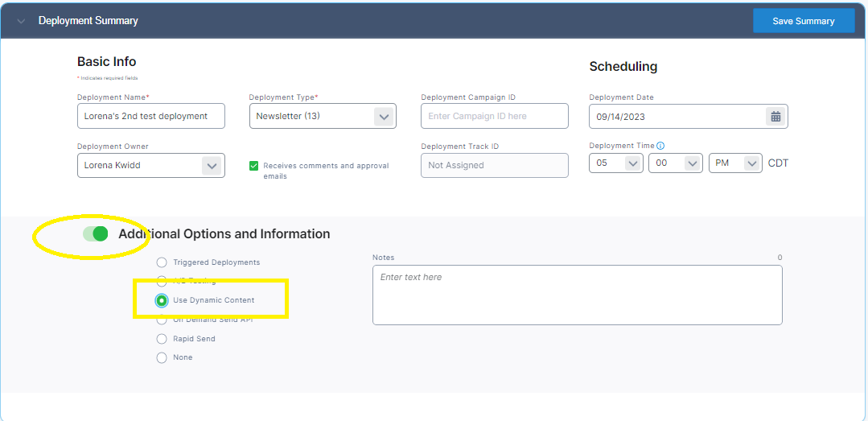Click the calendar icon in Deployment Date

click(775, 117)
